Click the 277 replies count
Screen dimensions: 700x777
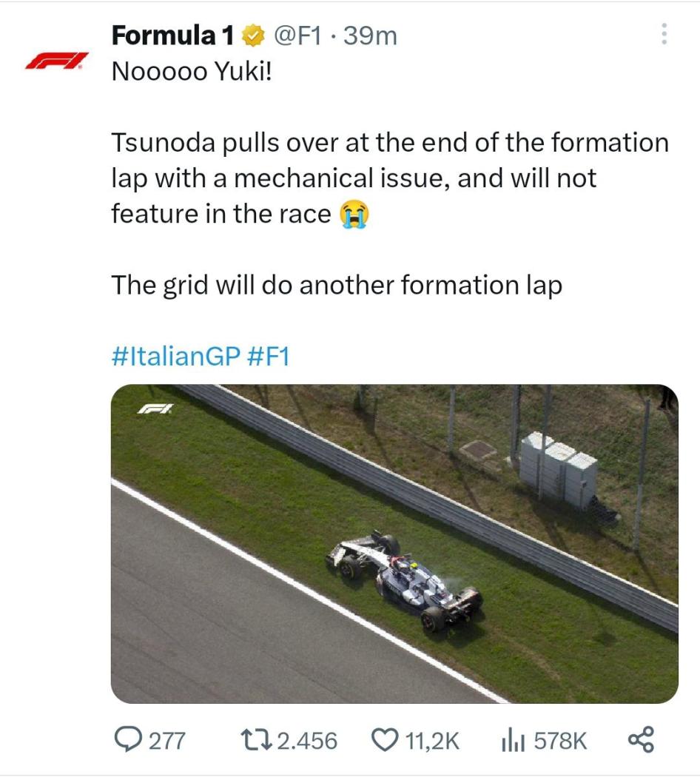[x=167, y=740]
